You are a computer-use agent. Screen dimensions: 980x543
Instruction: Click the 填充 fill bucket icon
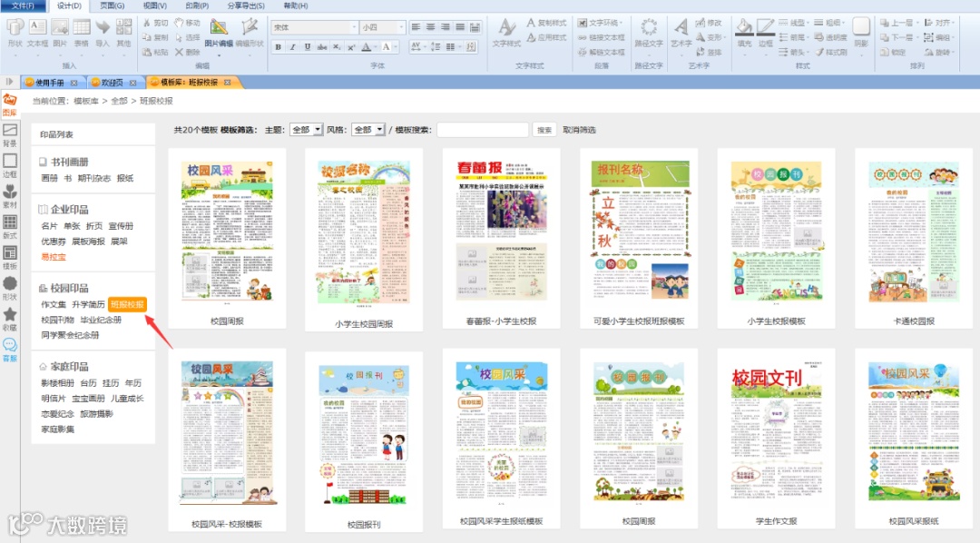744,34
